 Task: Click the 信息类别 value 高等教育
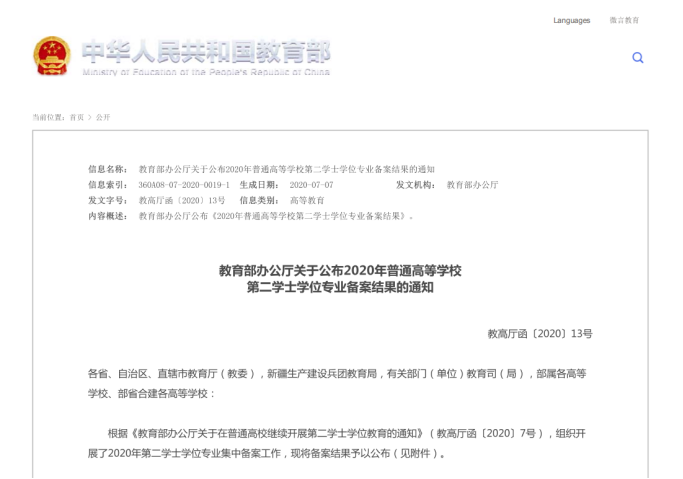click(307, 200)
